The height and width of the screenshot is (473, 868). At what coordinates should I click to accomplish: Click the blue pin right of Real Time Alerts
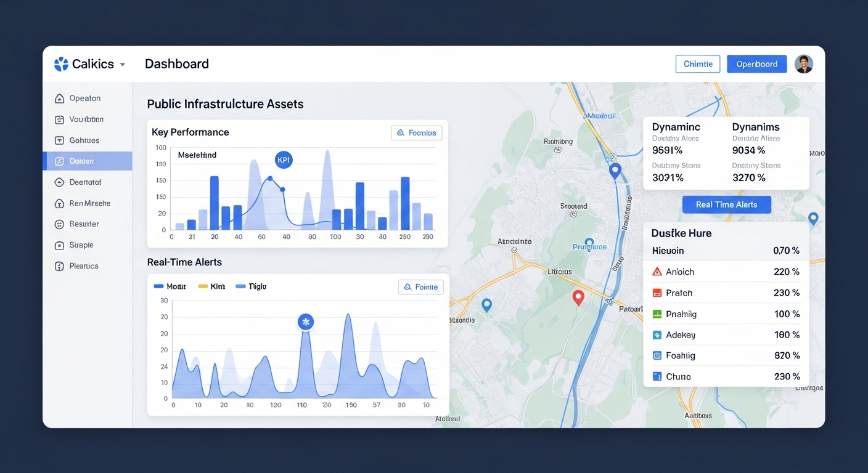813,218
